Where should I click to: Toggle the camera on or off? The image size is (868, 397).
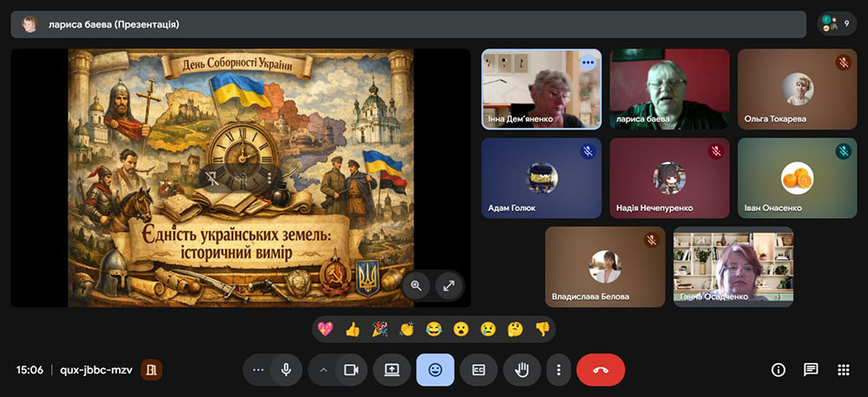(x=351, y=370)
